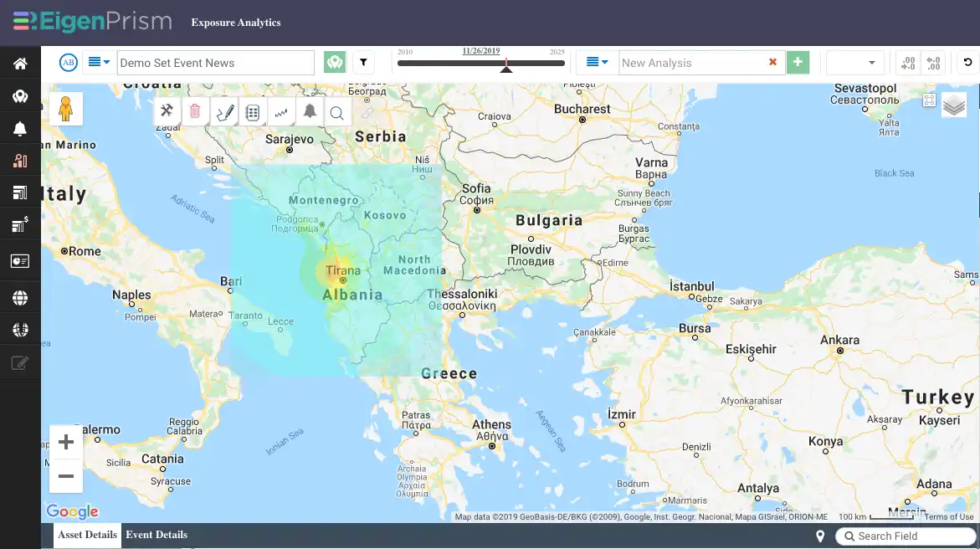Click the magnifier search tool on the map toolbar
980x549 pixels.
pos(337,112)
